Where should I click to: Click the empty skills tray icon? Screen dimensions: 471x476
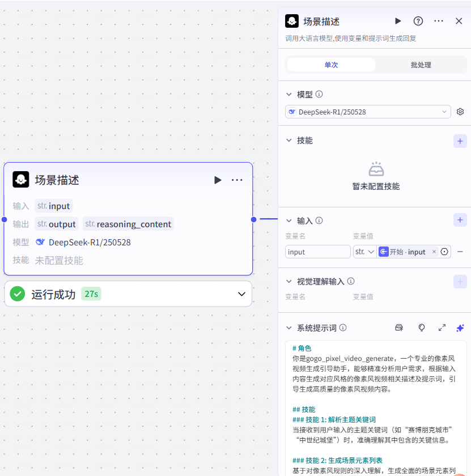pyautogui.click(x=376, y=169)
